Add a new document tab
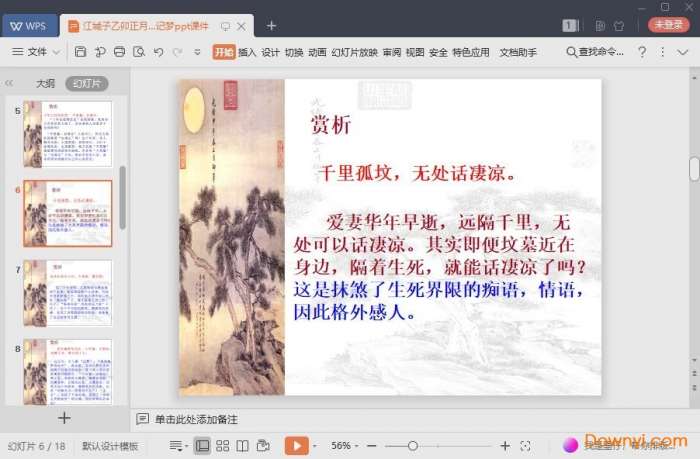 [x=271, y=26]
